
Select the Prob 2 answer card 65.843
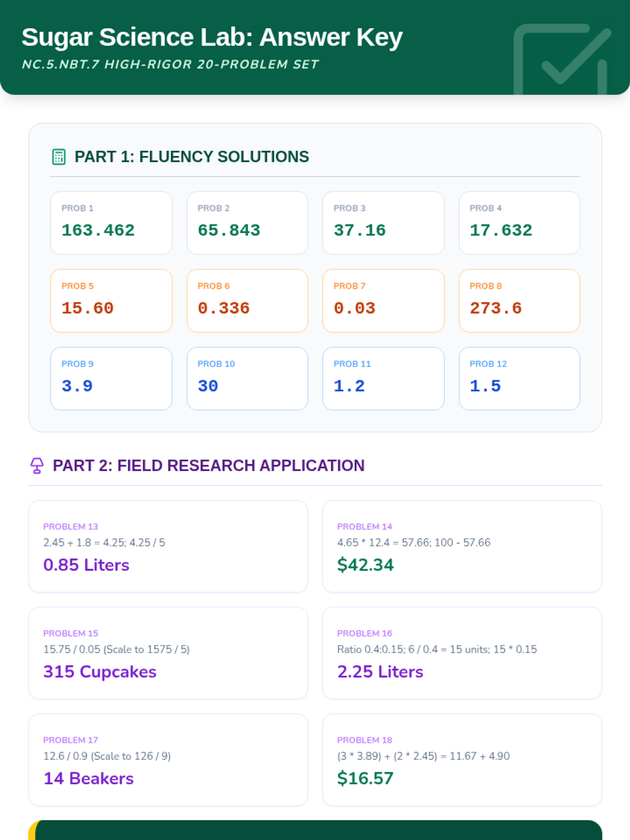247,223
